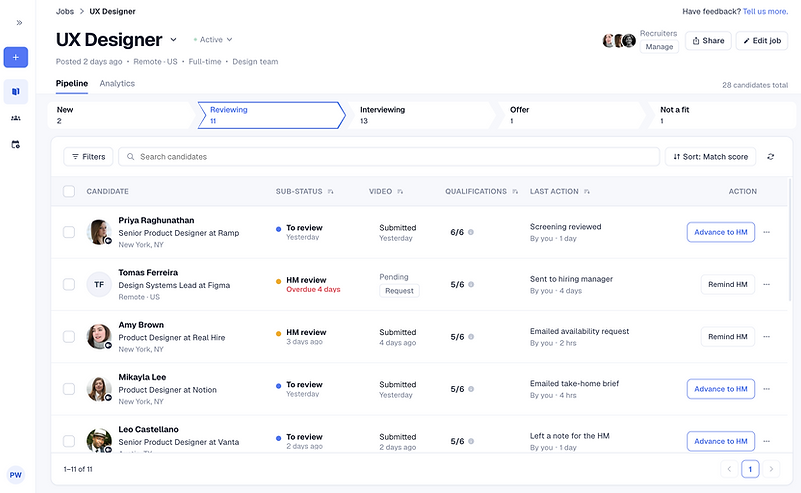The image size is (801, 493).
Task: Open the jobs book icon in sidebar
Action: [16, 91]
